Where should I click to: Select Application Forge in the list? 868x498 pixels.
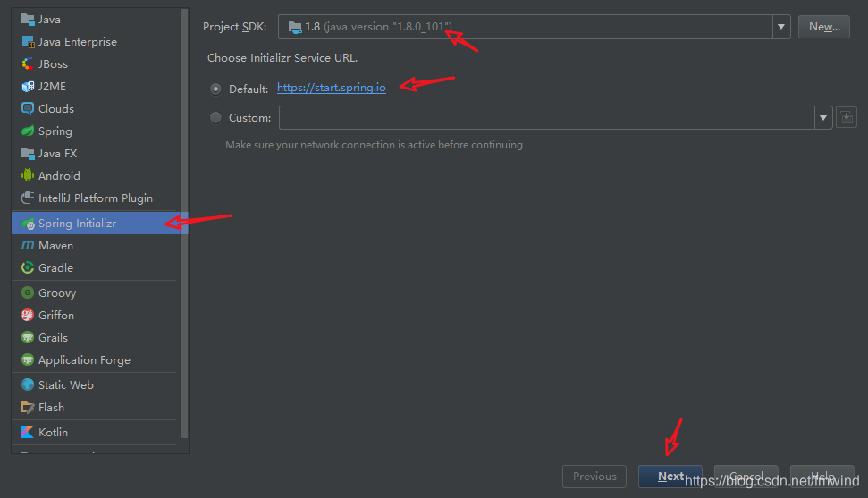click(x=94, y=360)
